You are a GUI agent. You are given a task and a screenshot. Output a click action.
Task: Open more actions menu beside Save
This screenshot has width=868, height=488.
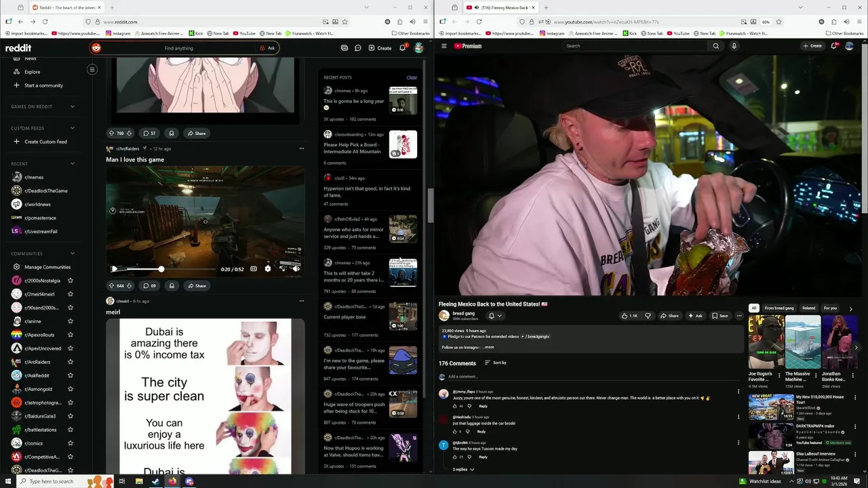(739, 316)
